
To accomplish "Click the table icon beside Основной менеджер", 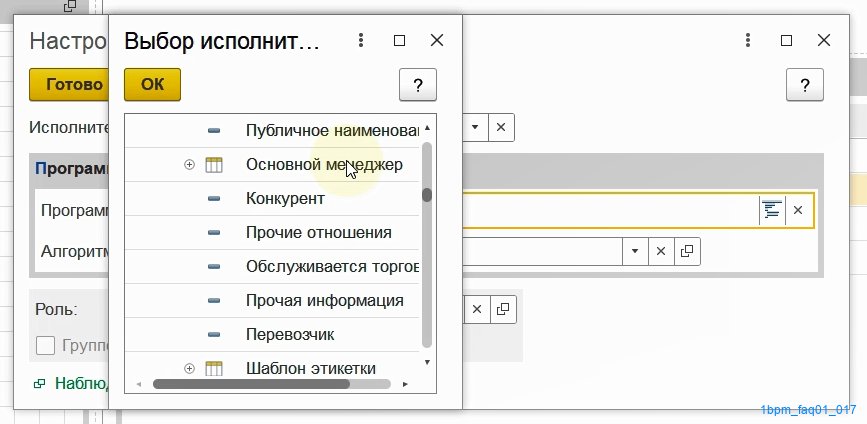I will pyautogui.click(x=214, y=165).
